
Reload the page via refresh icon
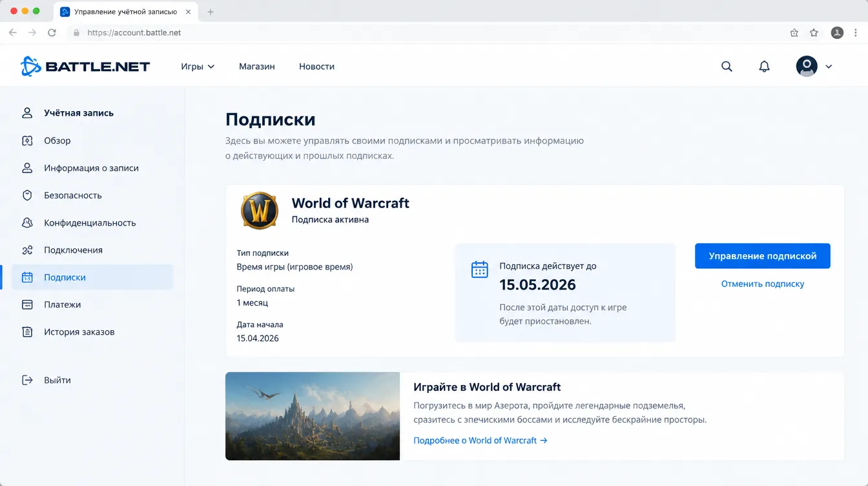(x=52, y=32)
